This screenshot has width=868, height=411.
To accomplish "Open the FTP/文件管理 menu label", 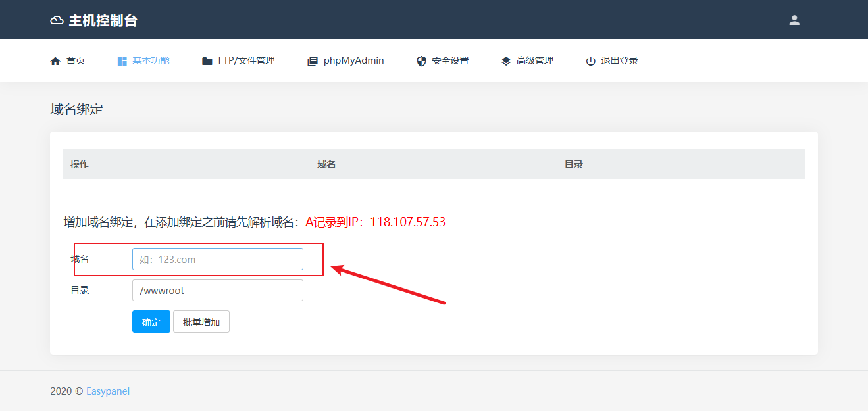I will [246, 60].
